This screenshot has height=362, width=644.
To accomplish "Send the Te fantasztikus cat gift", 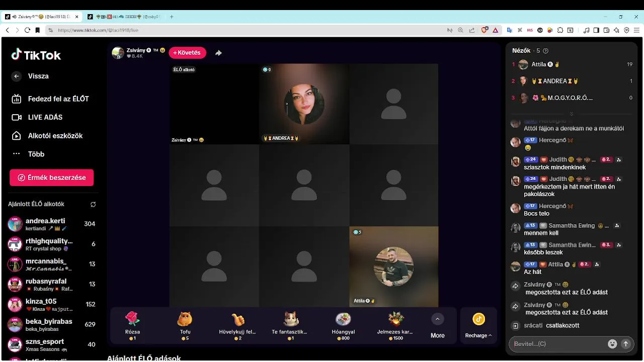I will [x=289, y=325].
